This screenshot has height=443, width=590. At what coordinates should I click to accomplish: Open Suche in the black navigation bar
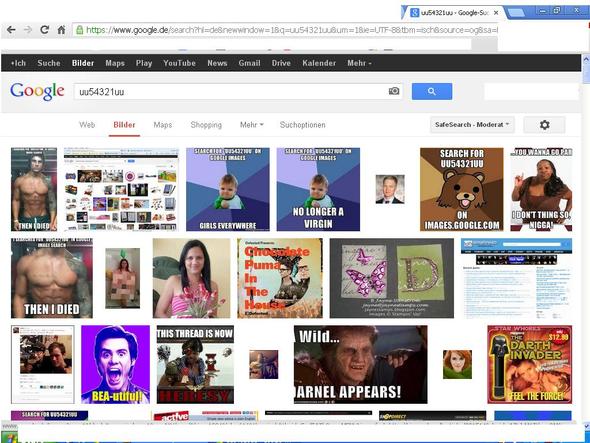49,63
